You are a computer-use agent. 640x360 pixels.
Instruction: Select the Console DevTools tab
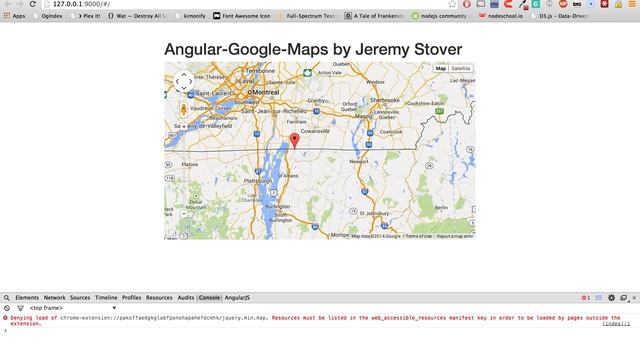(x=209, y=298)
